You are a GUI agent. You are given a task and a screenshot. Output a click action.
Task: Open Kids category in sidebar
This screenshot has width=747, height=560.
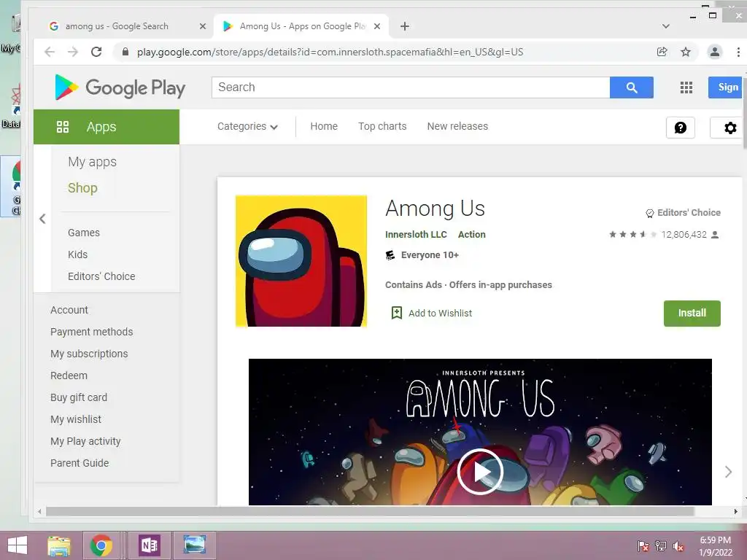point(77,254)
